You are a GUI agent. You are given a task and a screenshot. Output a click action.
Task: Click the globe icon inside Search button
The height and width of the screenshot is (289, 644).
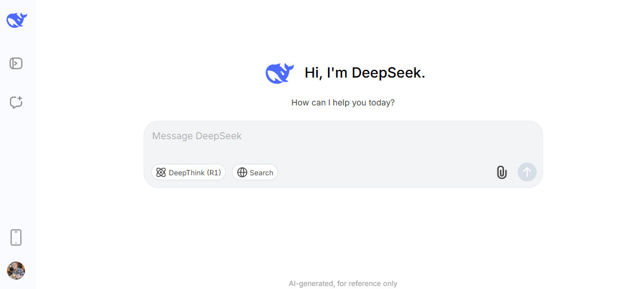pyautogui.click(x=242, y=172)
